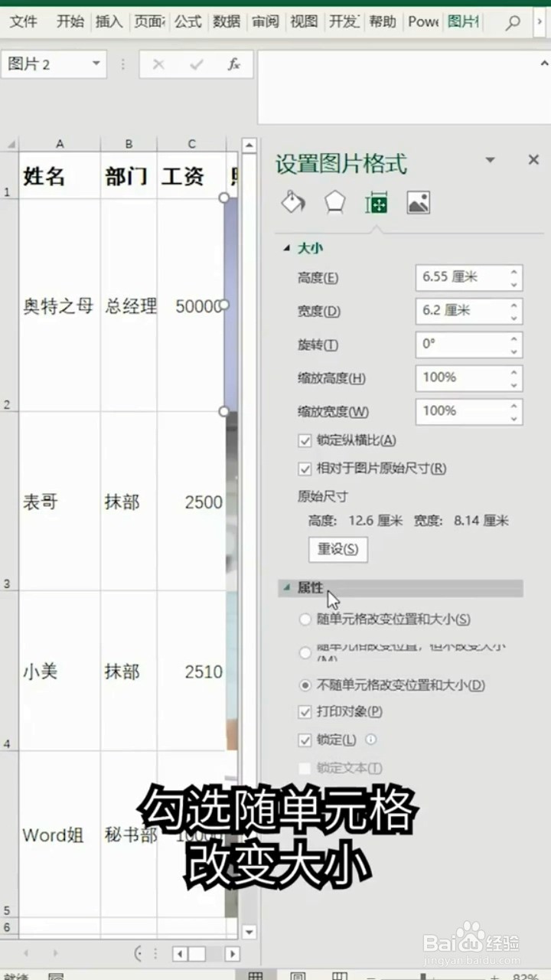The width and height of the screenshot is (551, 980).
Task: Click the cell containing Word姐
Action: point(60,835)
